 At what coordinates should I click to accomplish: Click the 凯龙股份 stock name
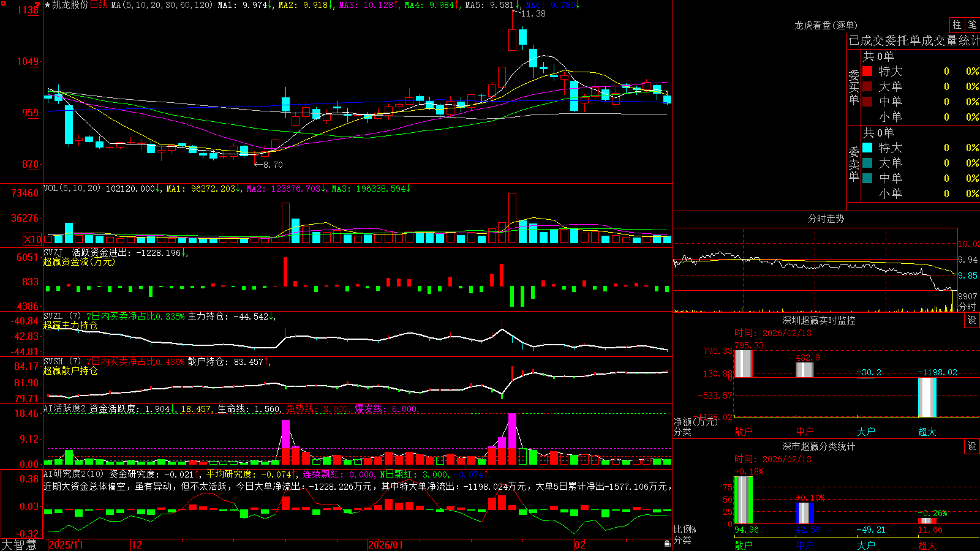70,5
